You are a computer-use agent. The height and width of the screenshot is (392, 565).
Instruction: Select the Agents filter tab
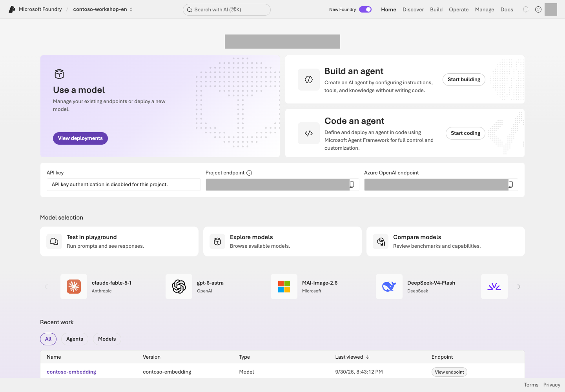(x=75, y=339)
